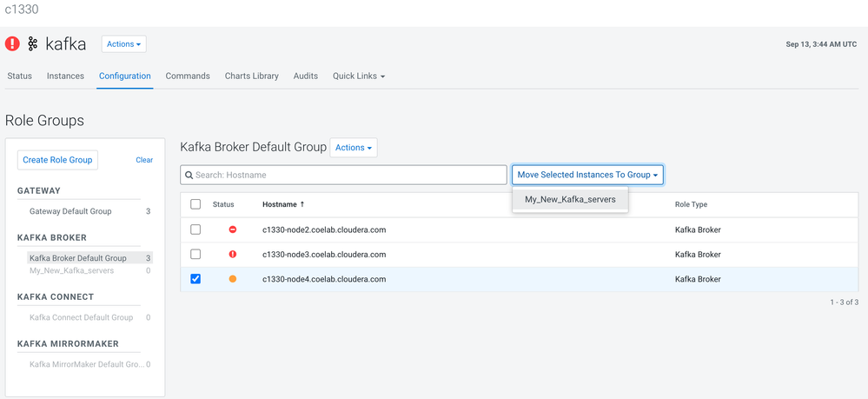Check the c1330-node2 row checkbox

pyautogui.click(x=195, y=229)
